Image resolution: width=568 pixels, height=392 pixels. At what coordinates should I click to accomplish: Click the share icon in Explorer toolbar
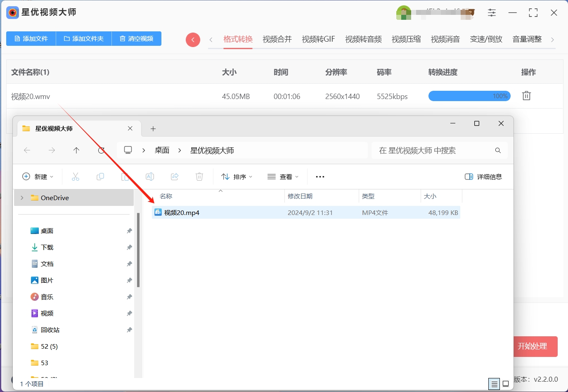[x=175, y=177]
